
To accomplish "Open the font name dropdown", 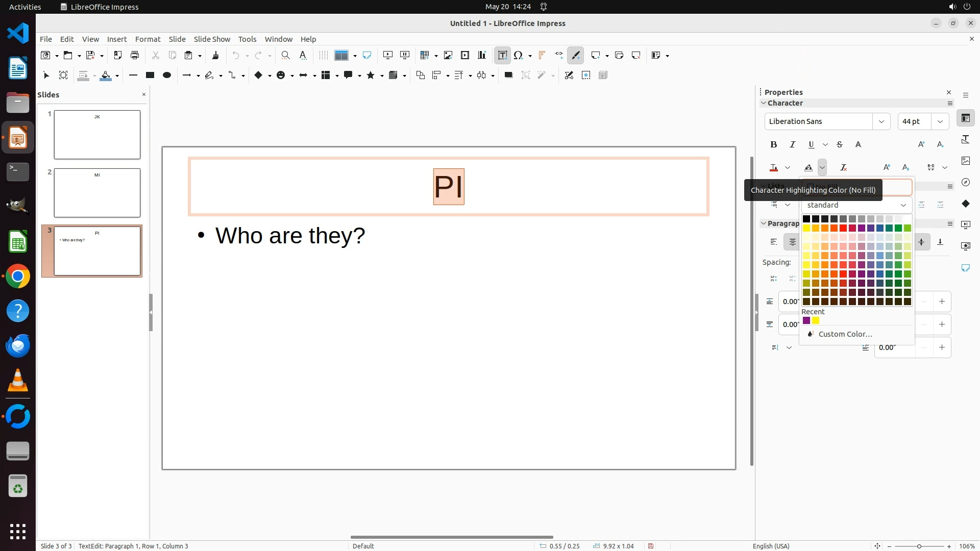I will pos(881,121).
